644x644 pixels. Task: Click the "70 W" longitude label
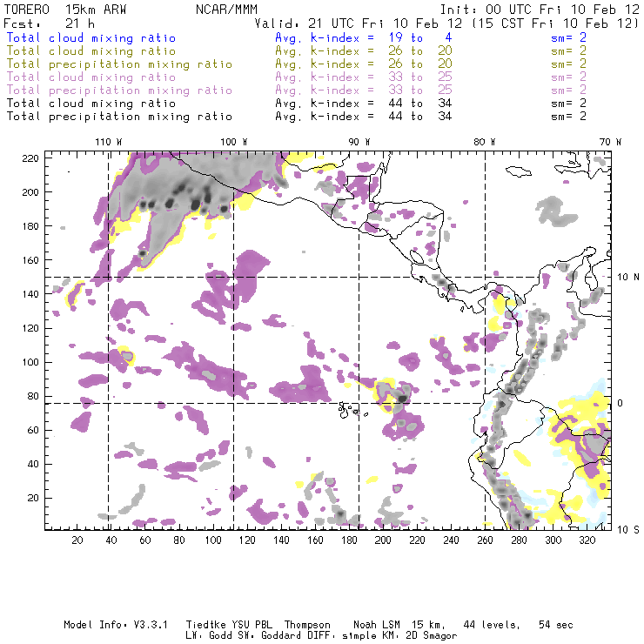[610, 142]
